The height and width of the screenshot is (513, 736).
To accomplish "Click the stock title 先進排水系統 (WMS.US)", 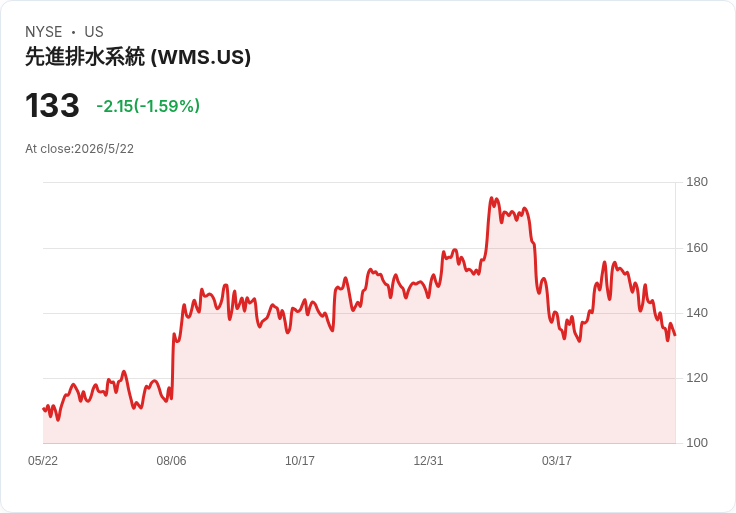I will [138, 57].
